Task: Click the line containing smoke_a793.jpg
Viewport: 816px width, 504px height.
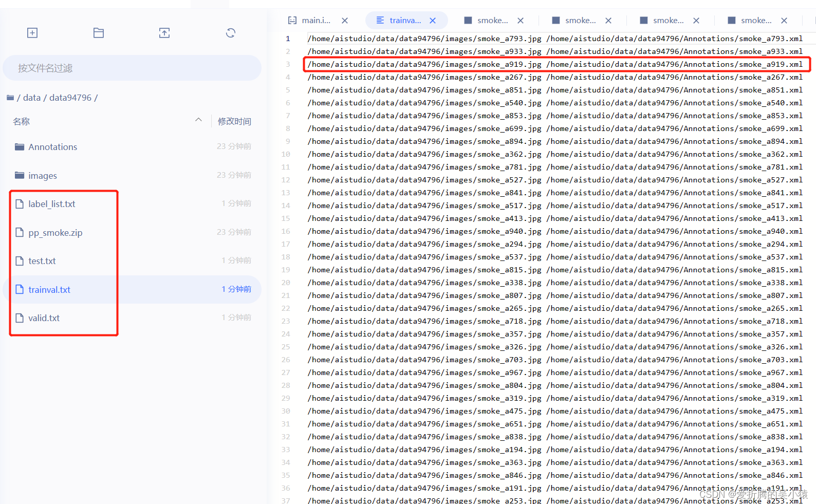Action: (x=555, y=39)
